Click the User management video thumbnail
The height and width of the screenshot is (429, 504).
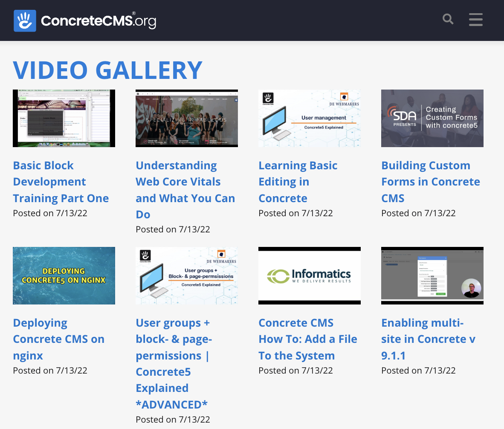coord(310,118)
